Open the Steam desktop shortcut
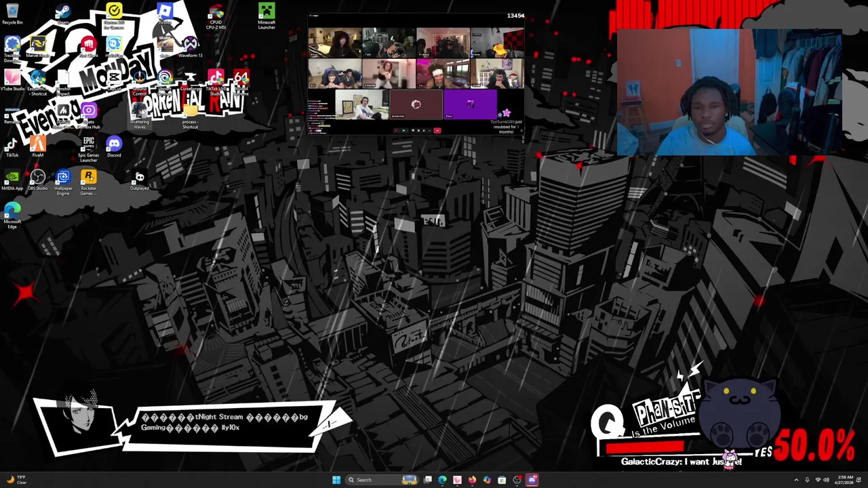This screenshot has width=868, height=488. (x=62, y=14)
